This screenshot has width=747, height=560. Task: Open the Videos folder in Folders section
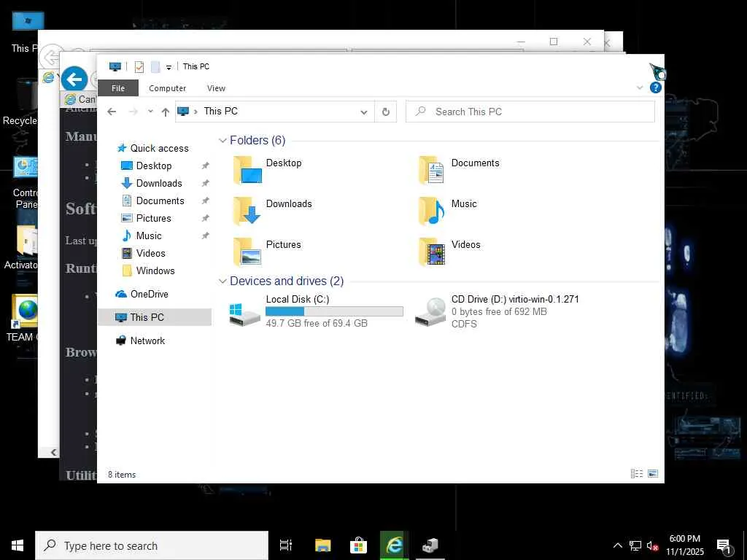432,251
